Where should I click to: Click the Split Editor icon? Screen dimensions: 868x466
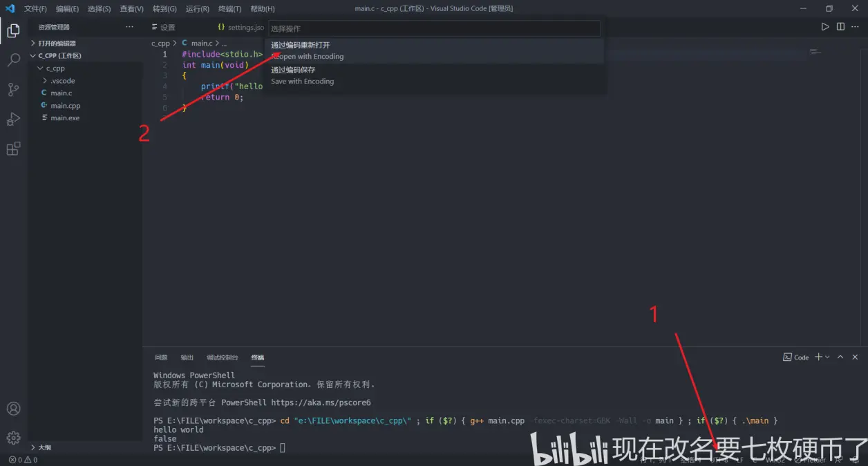coord(840,27)
